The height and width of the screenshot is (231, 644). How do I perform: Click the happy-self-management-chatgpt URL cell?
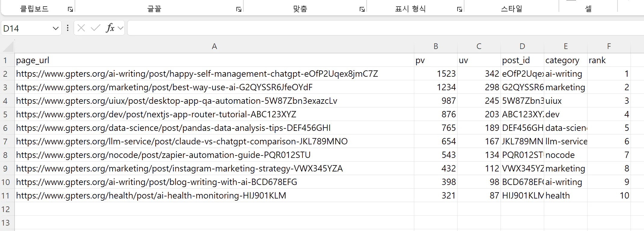pos(197,74)
